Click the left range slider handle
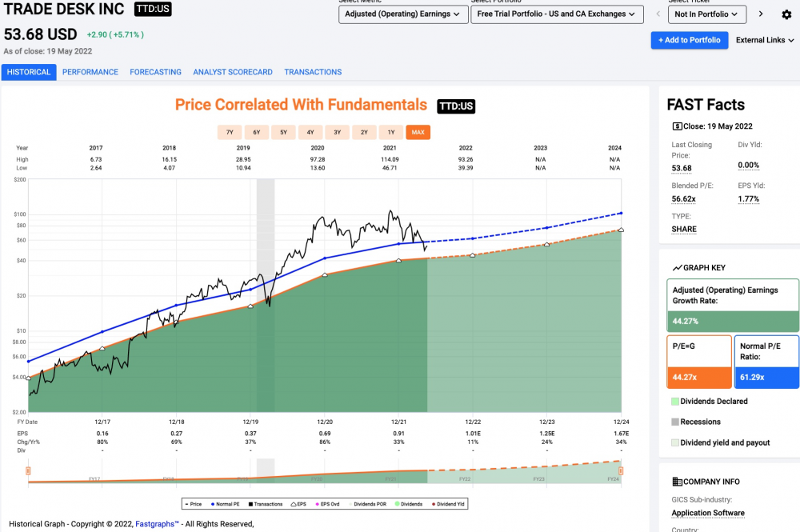Viewport: 800px width, 532px height. (x=28, y=470)
